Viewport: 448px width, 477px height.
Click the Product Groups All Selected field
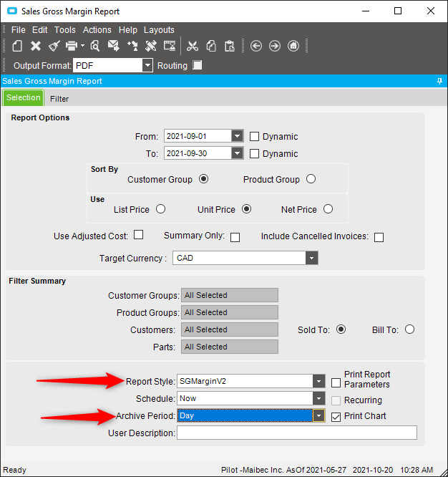point(230,312)
